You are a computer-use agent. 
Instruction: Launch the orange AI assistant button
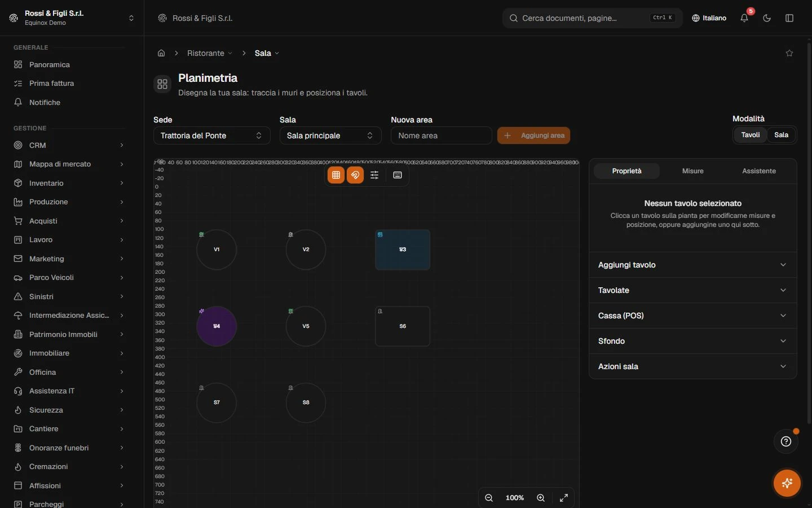pos(787,483)
